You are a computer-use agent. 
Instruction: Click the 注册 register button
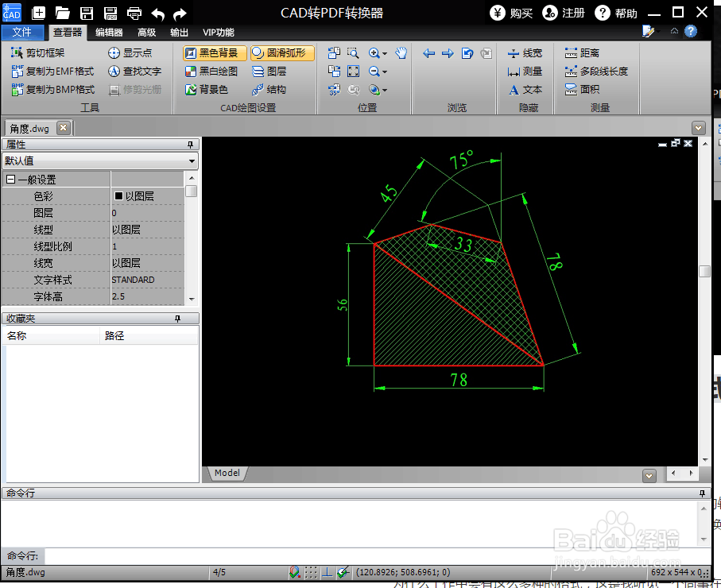pyautogui.click(x=564, y=14)
